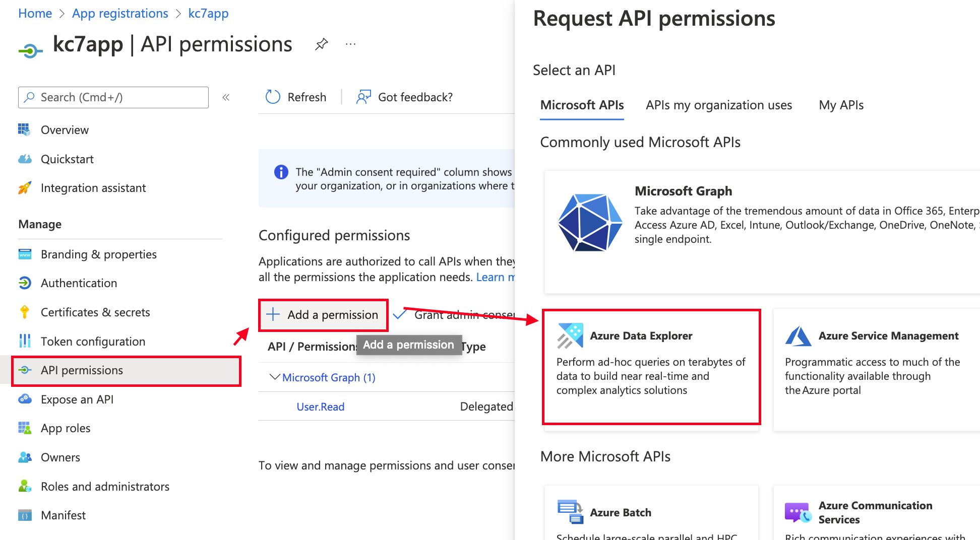The image size is (980, 540).
Task: Click the blue info icon in banner
Action: click(x=281, y=172)
